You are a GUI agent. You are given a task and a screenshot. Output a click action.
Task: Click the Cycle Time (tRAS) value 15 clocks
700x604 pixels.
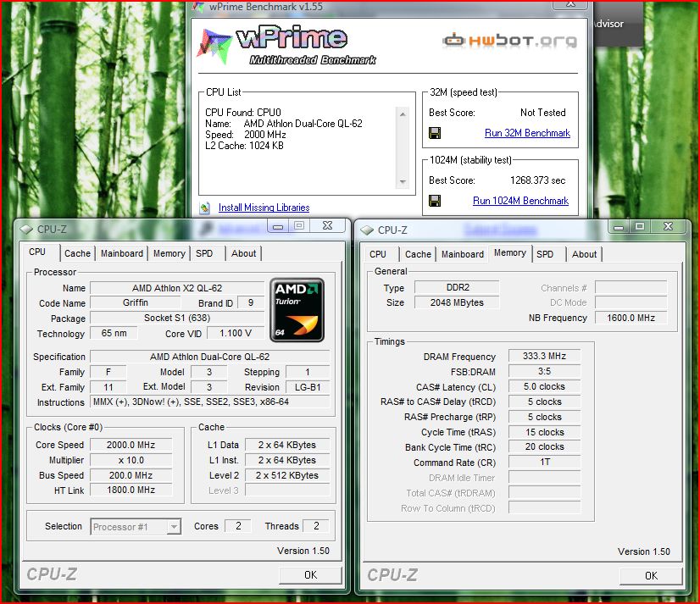click(544, 432)
